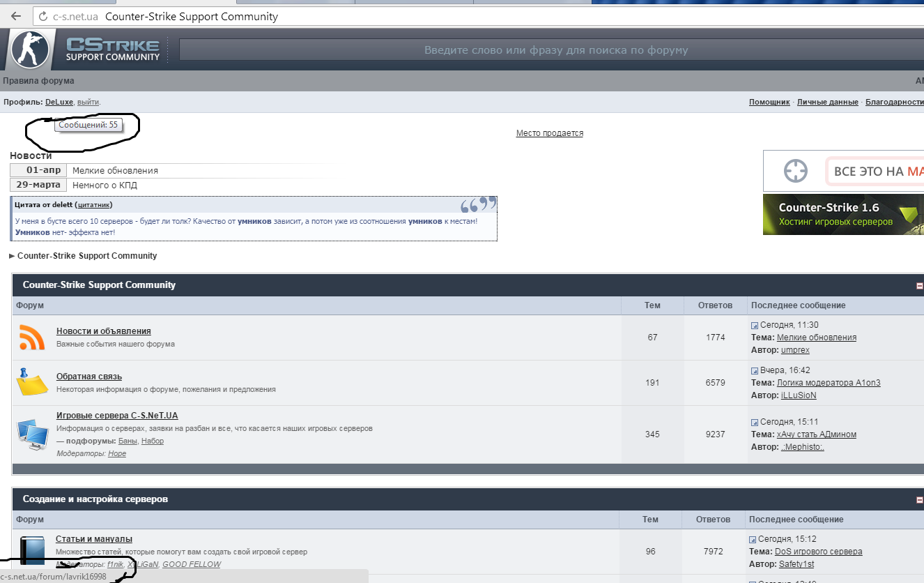Open author Safety1st profile
This screenshot has height=583, width=924.
pos(796,564)
